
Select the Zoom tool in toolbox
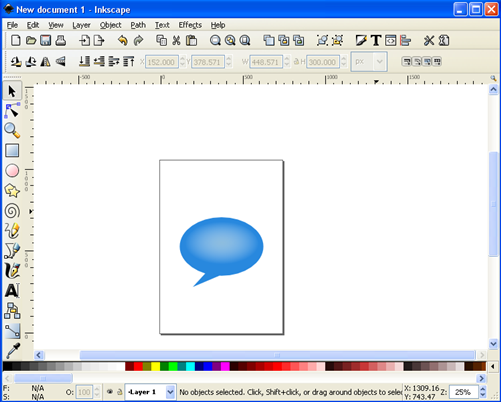point(12,131)
